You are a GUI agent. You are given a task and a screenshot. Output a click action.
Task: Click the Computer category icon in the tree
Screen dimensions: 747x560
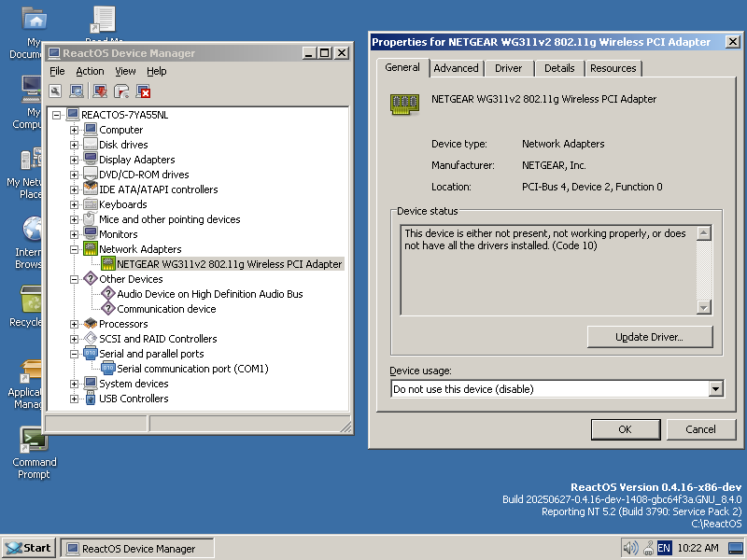[x=90, y=130]
